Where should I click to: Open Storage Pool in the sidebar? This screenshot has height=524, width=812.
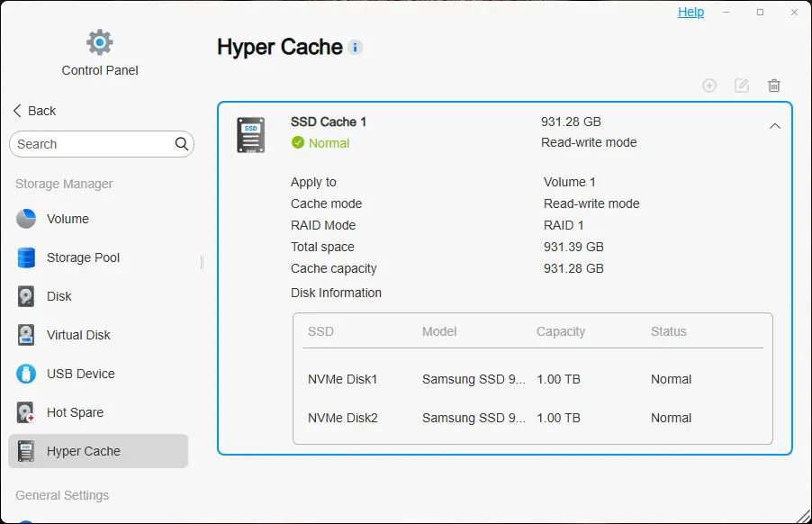[x=83, y=257]
